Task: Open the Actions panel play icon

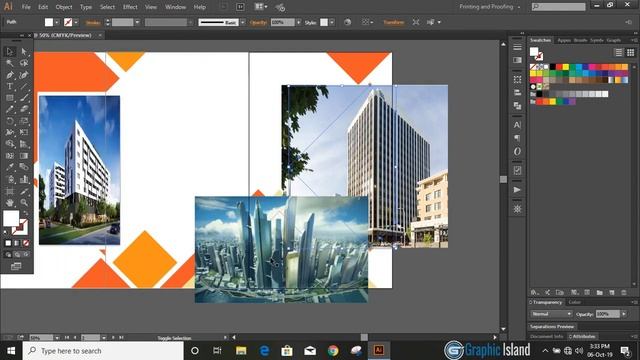Action: [517, 190]
